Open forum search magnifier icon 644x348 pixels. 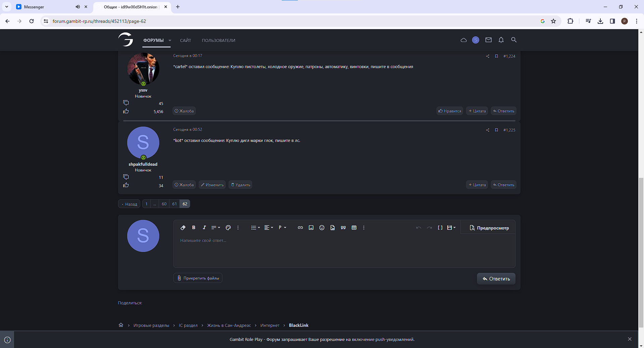[x=514, y=40]
